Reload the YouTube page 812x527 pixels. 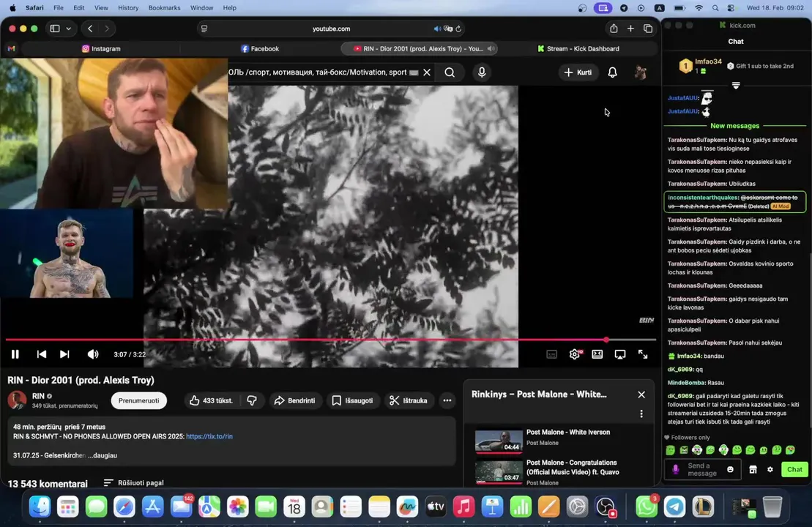click(x=458, y=29)
